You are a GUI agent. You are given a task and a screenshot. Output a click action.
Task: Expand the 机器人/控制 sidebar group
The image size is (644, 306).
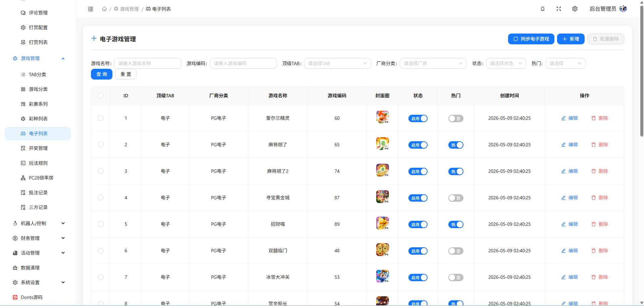tap(38, 223)
